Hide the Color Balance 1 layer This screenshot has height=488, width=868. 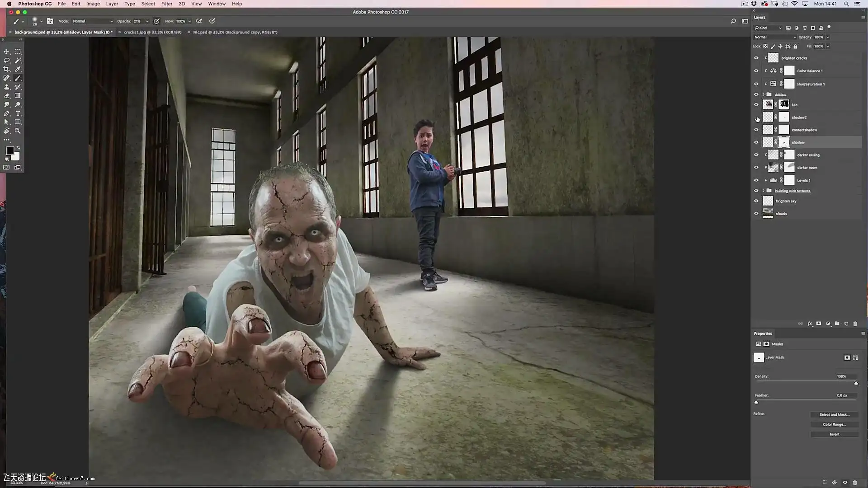point(756,71)
